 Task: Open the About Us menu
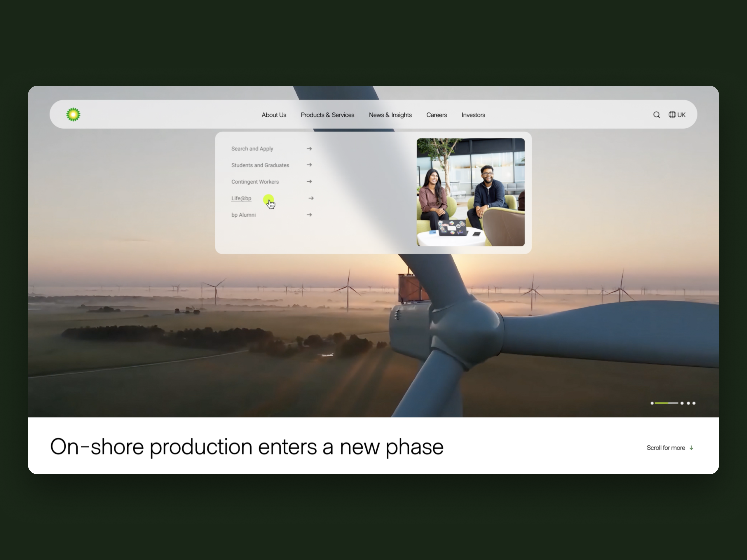tap(273, 115)
